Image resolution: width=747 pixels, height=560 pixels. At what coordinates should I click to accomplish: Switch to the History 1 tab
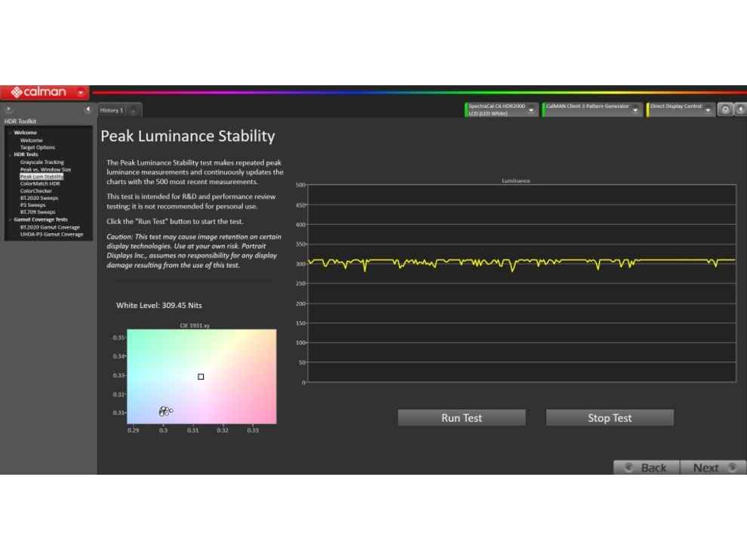point(112,111)
